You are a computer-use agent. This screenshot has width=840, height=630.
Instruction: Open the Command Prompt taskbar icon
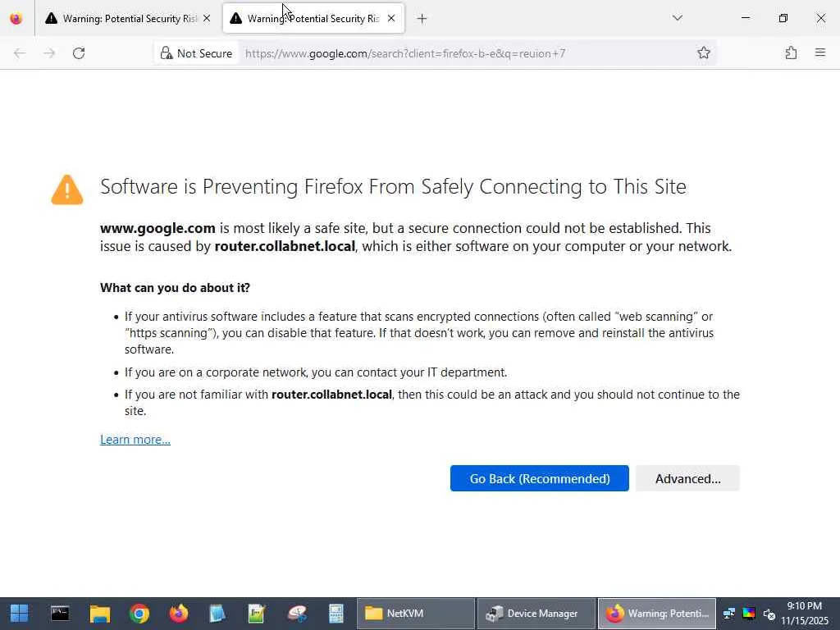pos(60,614)
